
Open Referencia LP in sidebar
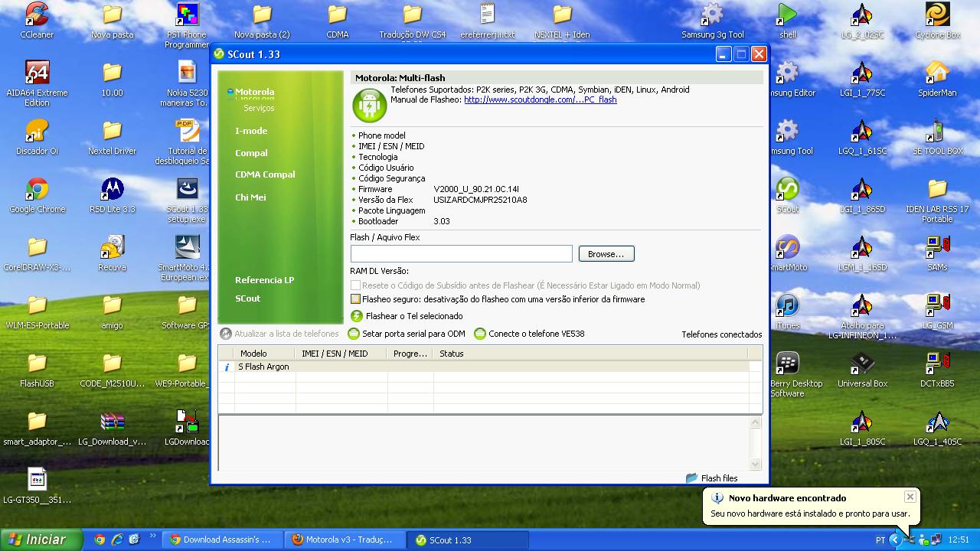(264, 280)
